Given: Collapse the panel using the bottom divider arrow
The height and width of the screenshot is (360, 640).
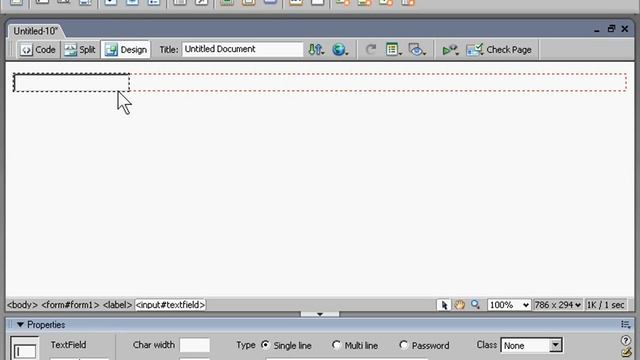Looking at the screenshot, I should pos(320,314).
